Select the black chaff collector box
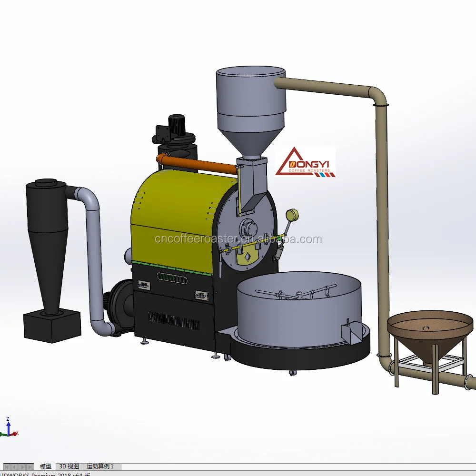The height and width of the screenshot is (476, 476). [x=52, y=327]
